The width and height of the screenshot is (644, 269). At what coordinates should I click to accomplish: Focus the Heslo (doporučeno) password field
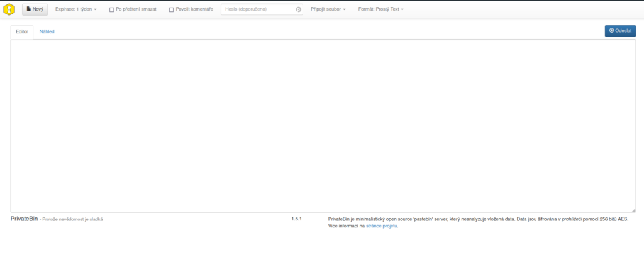pyautogui.click(x=258, y=9)
